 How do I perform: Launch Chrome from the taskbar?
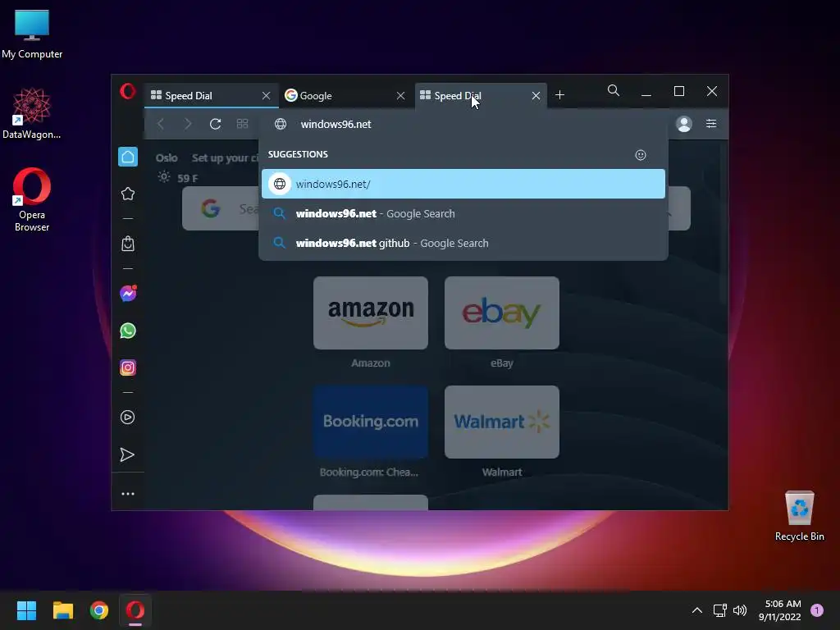[99, 610]
